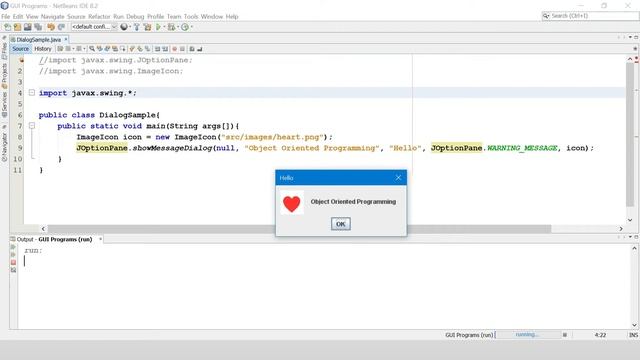Click the green Re-run icon in the Output panel
The image size is (640, 360).
click(x=13, y=247)
